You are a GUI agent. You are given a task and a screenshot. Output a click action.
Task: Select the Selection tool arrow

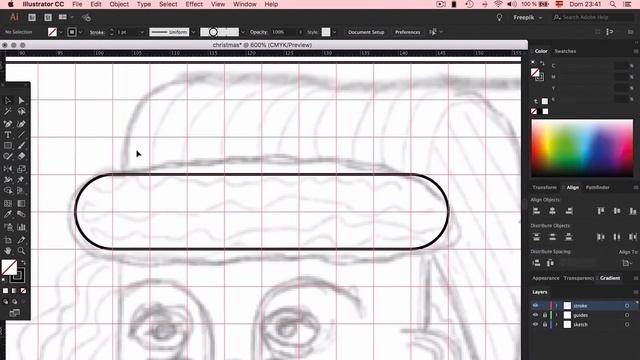[8, 100]
